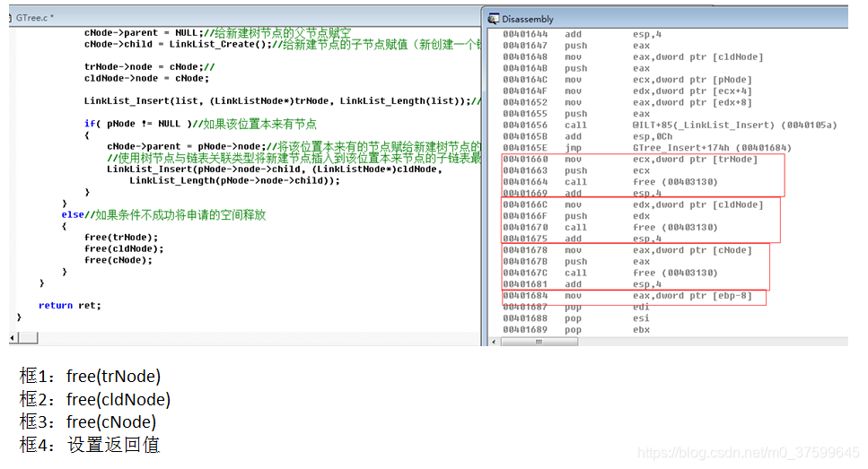Click 'esp,0Ch' operand at address 0040165B

653,136
